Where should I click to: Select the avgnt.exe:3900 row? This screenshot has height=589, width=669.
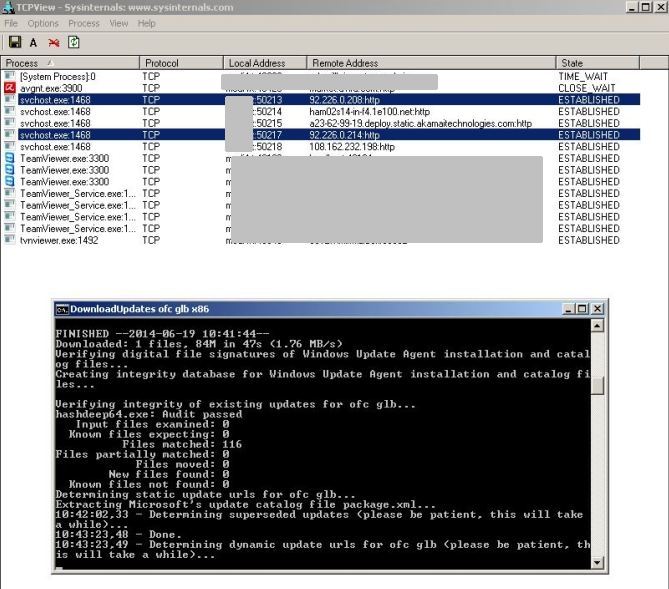point(320,88)
